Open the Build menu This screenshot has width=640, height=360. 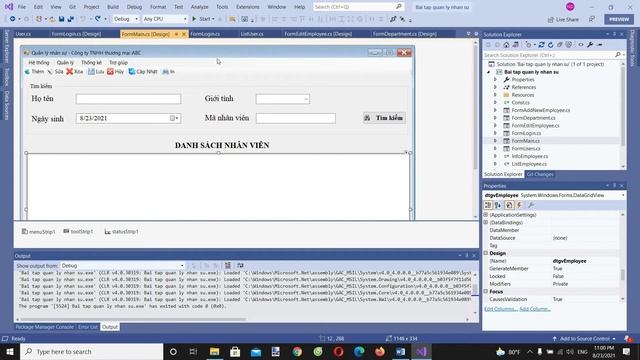click(x=113, y=7)
